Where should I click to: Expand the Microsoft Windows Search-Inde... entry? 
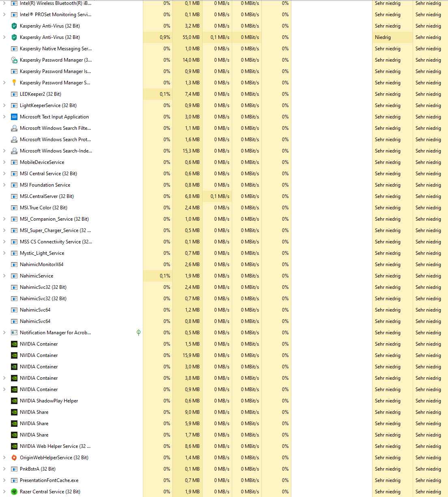coord(4,151)
